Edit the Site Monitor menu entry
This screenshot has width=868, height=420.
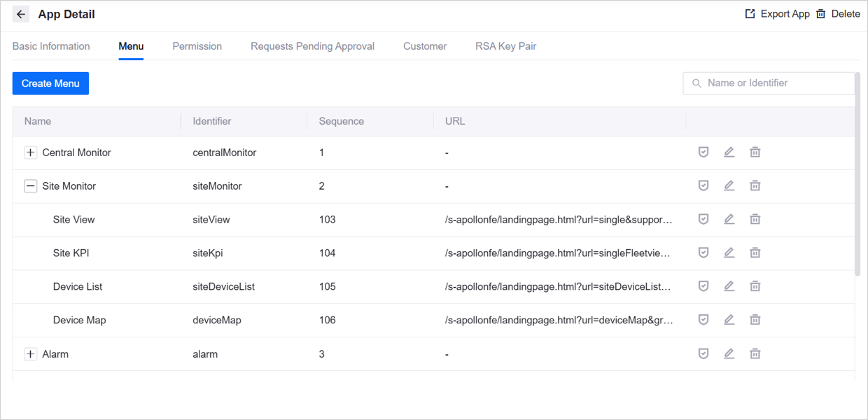729,185
